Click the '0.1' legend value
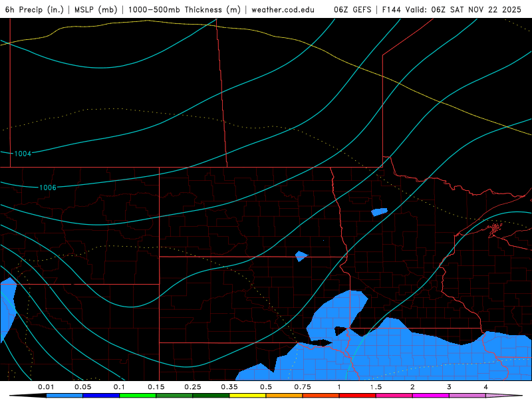Screen dimensions: 532x399 (119, 387)
